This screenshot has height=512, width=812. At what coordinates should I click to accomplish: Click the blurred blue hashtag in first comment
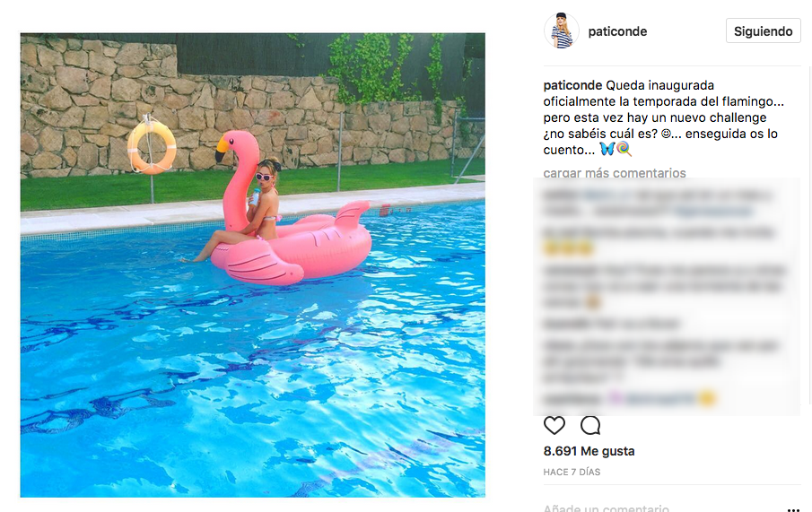click(713, 211)
